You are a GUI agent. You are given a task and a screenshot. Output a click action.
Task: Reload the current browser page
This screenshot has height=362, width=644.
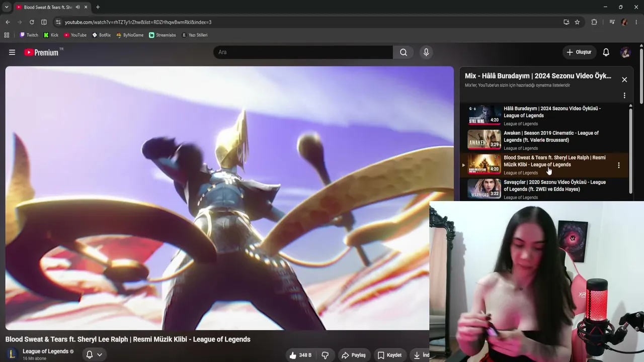pos(32,22)
